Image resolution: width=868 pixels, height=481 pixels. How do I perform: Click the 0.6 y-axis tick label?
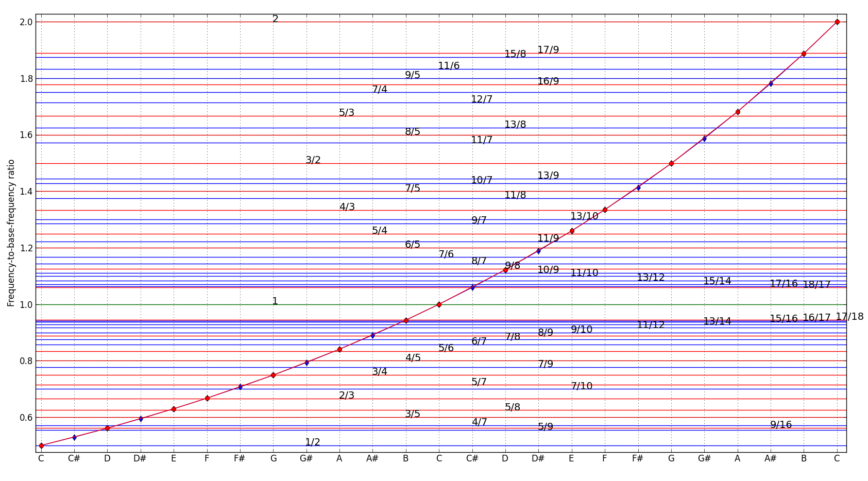[x=26, y=418]
